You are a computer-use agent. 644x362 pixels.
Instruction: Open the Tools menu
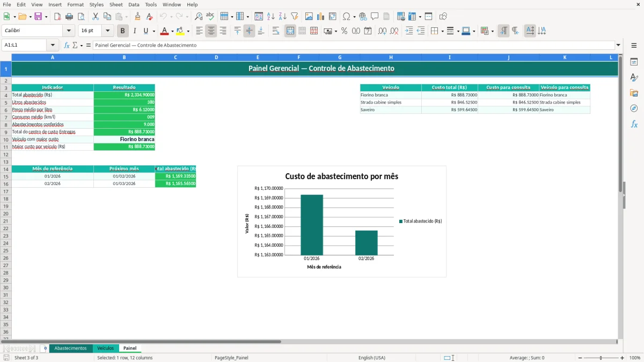[x=151, y=4]
